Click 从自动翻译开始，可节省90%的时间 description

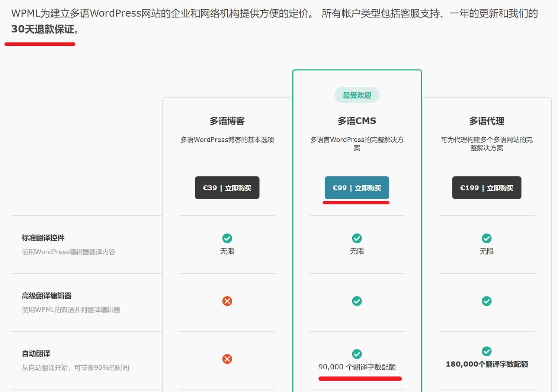[75, 368]
